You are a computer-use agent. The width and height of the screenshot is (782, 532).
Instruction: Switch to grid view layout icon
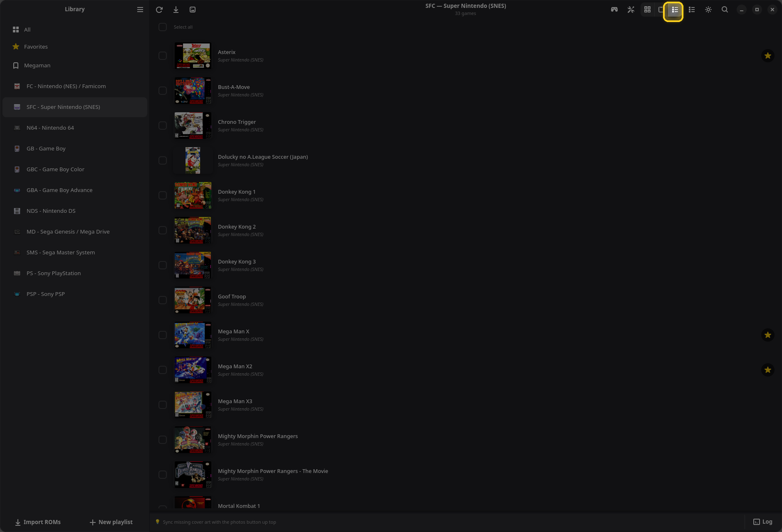point(647,10)
